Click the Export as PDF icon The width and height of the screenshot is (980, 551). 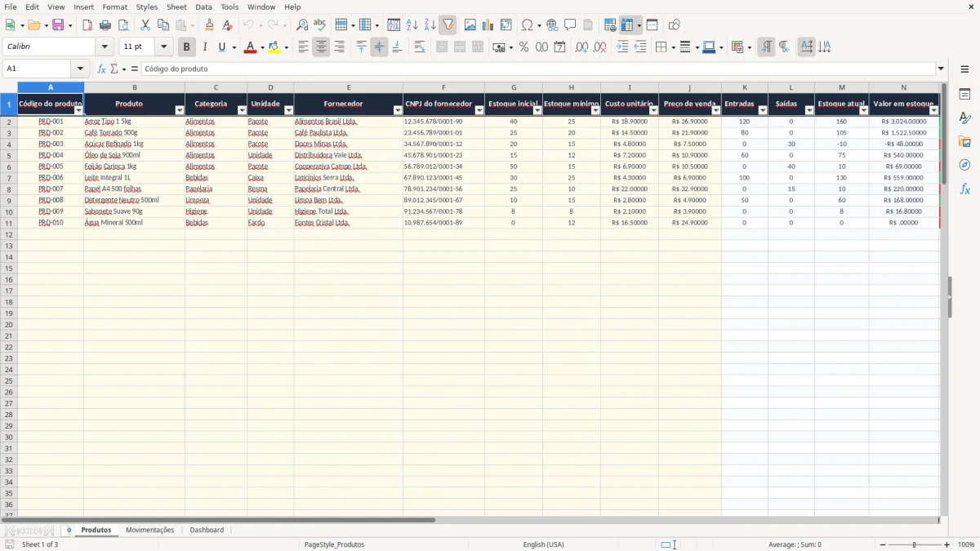87,25
